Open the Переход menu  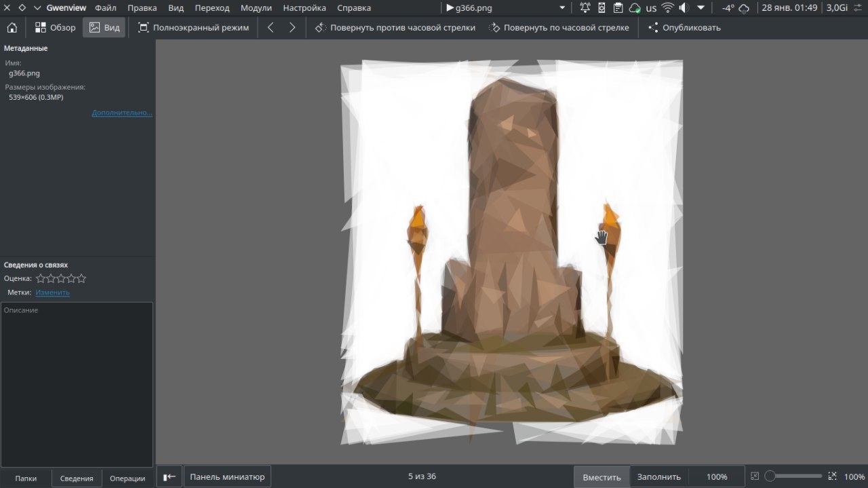212,8
